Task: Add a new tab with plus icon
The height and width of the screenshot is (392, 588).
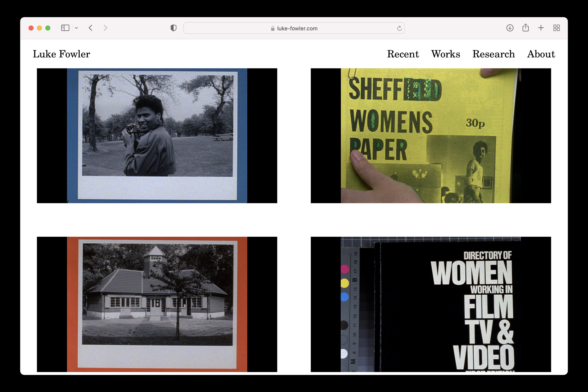Action: (x=541, y=28)
